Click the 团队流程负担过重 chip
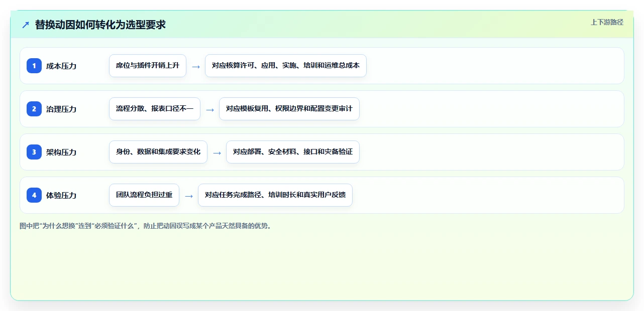Viewport: 644px width, 311px height. pyautogui.click(x=144, y=195)
